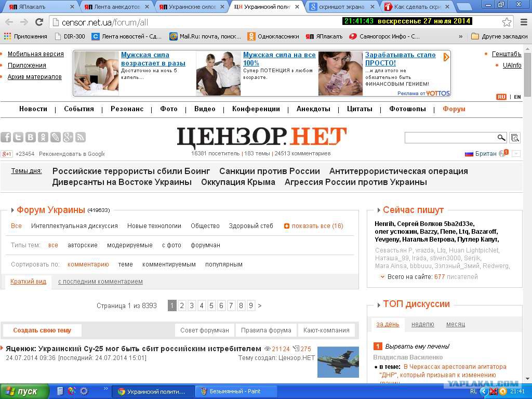Image resolution: width=532 pixels, height=399 pixels.
Task: Open the Фотошопы menu item
Action: (407, 109)
